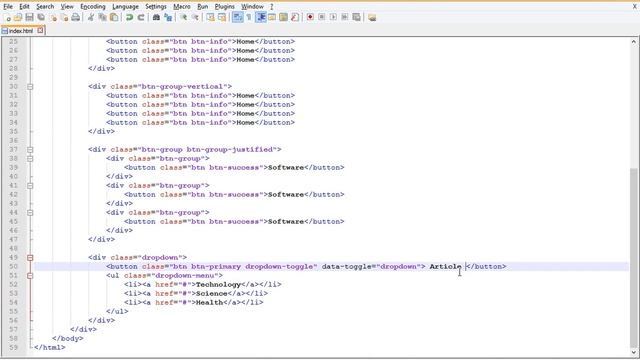Image resolution: width=640 pixels, height=360 pixels.
Task: Undo with the green arrow icon
Action: pyautogui.click(x=129, y=18)
